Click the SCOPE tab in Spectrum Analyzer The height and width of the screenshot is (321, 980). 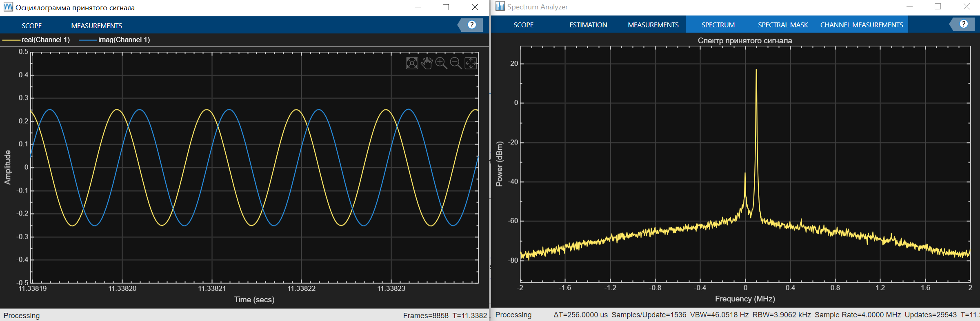pyautogui.click(x=523, y=25)
